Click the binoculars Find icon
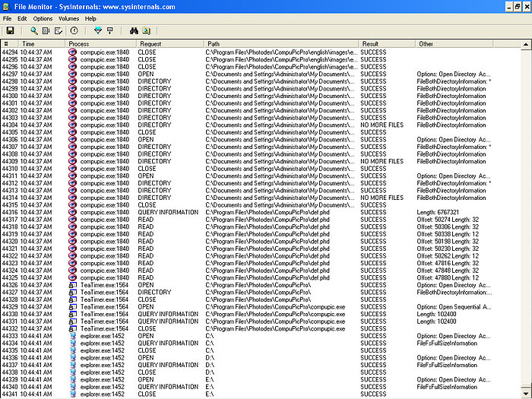532x399 pixels. point(134,31)
